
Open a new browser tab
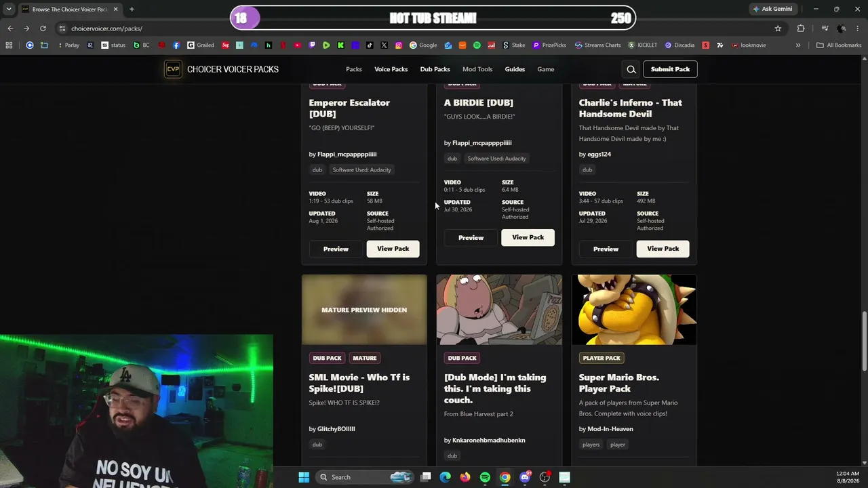pyautogui.click(x=132, y=9)
